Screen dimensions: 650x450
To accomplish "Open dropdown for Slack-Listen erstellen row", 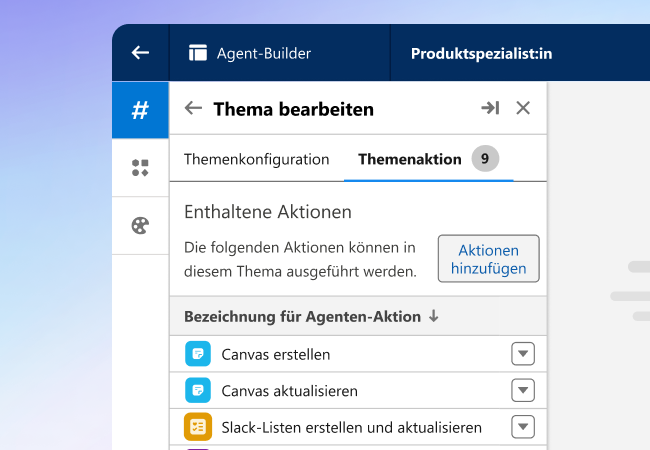I will click(523, 427).
